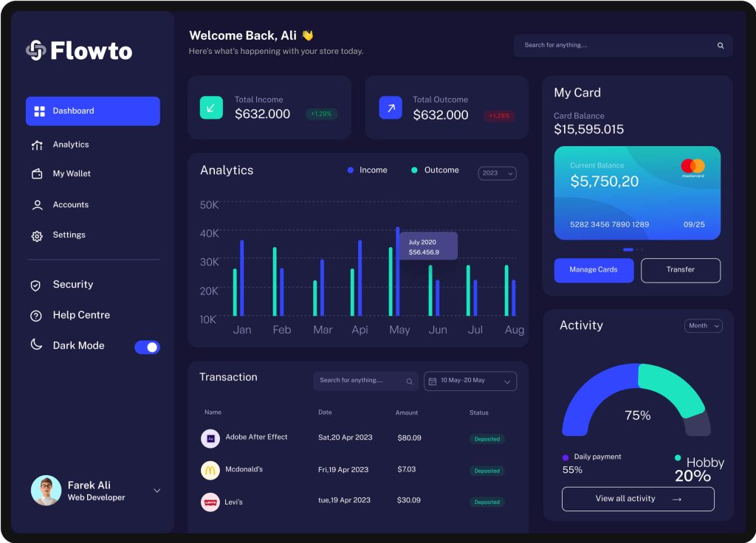This screenshot has height=543, width=756.
Task: Expand the 10 May - 20 May date picker
Action: pyautogui.click(x=470, y=381)
